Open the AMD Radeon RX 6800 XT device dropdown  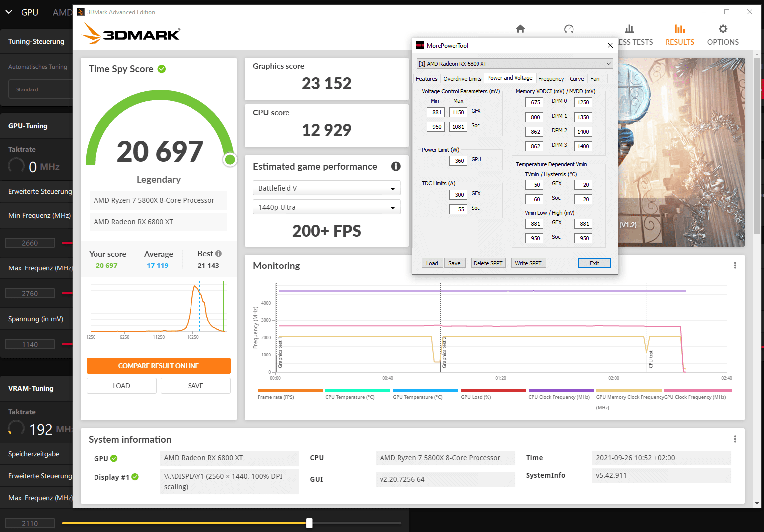click(x=515, y=64)
